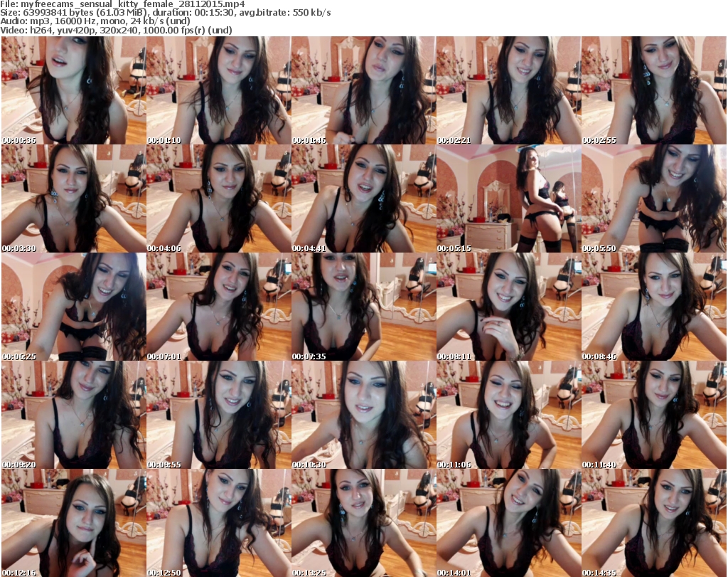The height and width of the screenshot is (577, 728).
Task: Select the frame labeled 00:11:40
Action: [x=654, y=415]
